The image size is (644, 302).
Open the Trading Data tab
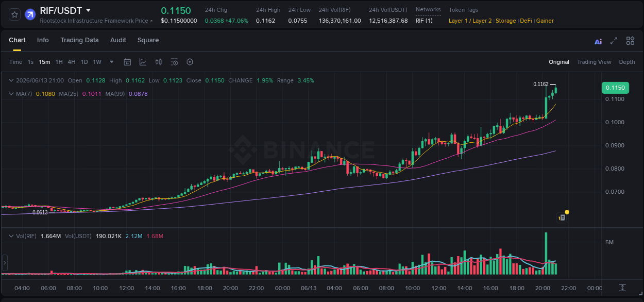(79, 40)
